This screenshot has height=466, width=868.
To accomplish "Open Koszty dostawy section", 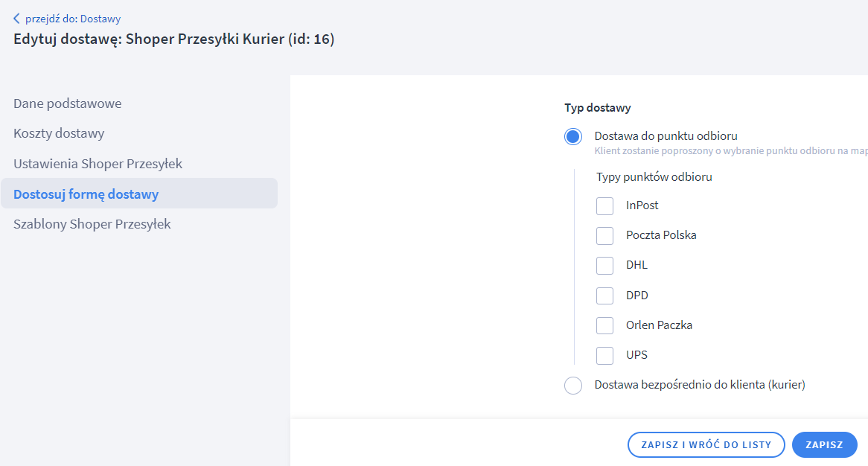I will (x=59, y=133).
